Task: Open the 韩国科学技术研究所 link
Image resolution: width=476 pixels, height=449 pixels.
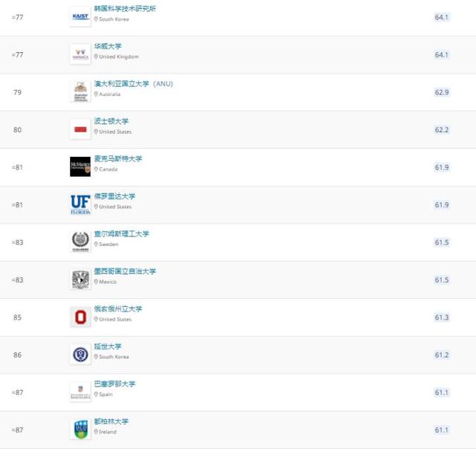Action: point(125,8)
